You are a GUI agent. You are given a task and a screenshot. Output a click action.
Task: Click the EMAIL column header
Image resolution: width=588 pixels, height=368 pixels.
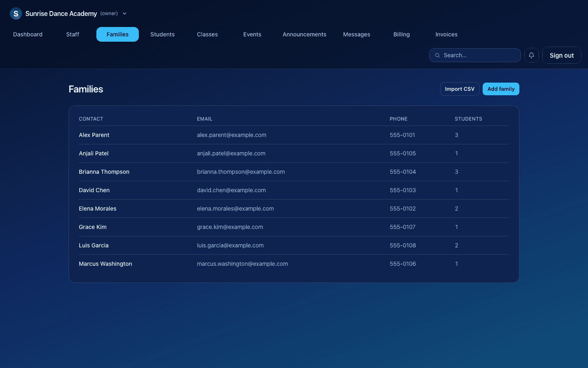point(205,119)
